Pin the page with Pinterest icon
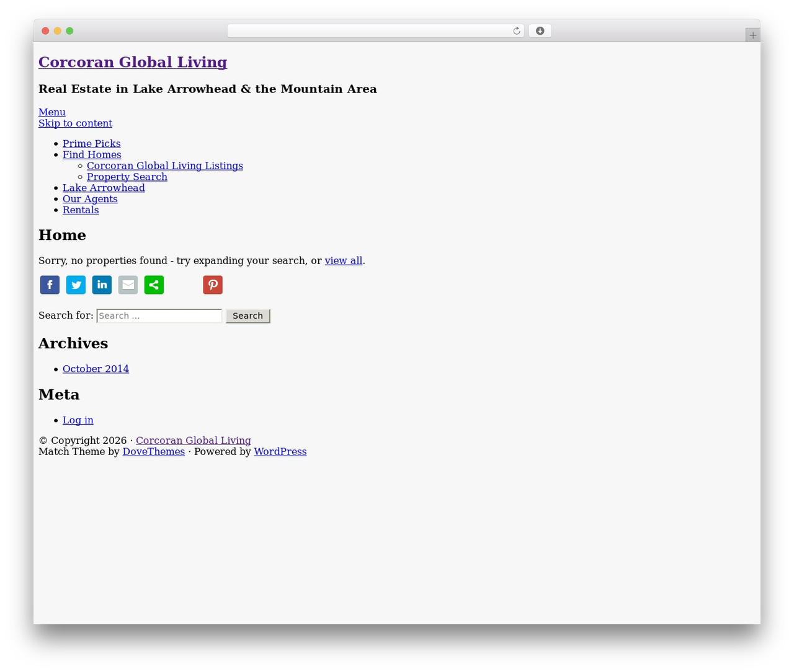The image size is (794, 672). 213,285
